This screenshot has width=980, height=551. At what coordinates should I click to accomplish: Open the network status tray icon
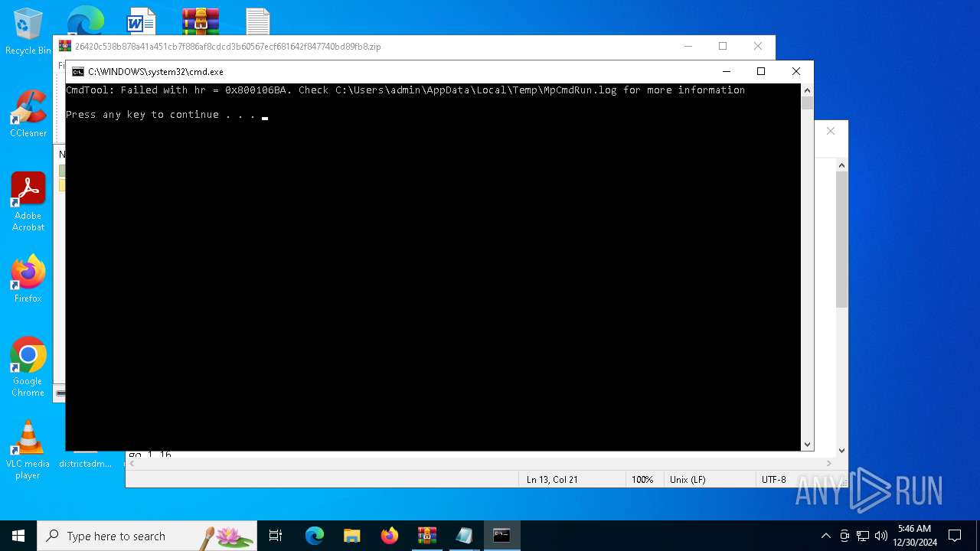[863, 536]
